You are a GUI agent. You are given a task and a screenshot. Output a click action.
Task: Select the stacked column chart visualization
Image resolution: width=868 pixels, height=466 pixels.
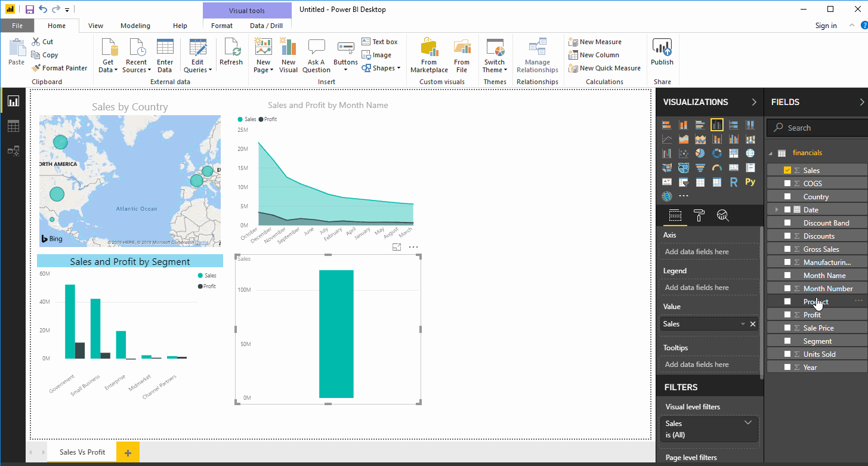[684, 125]
